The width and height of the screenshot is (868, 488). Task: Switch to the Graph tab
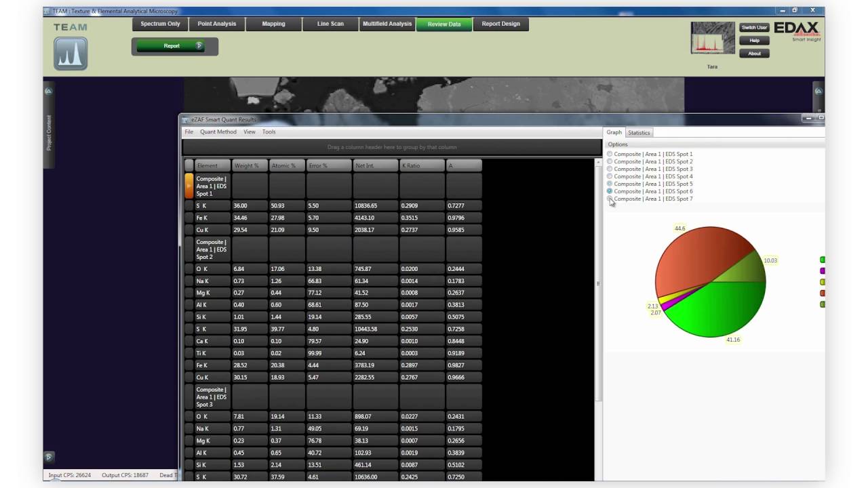[x=614, y=132]
